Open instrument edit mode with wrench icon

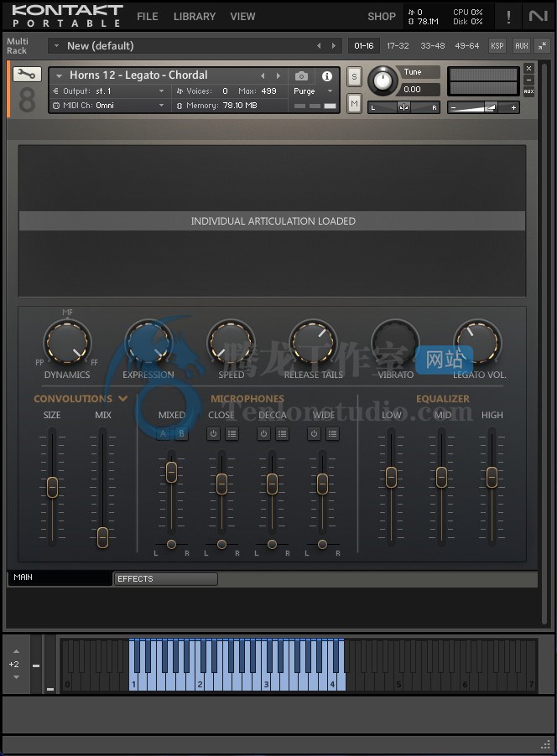(x=27, y=75)
